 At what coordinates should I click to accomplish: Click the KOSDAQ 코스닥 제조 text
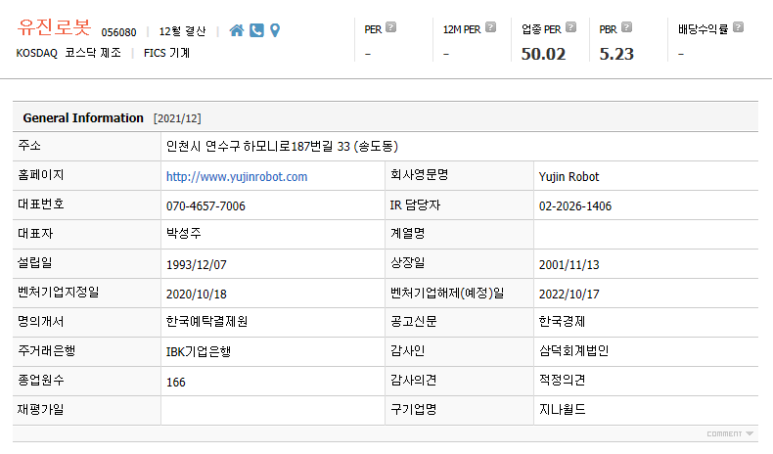pyautogui.click(x=69, y=53)
